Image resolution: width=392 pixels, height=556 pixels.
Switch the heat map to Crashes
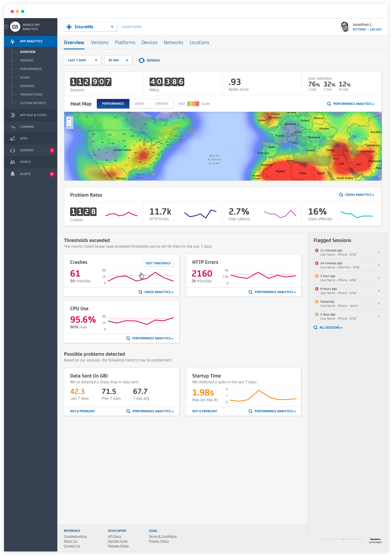point(161,104)
